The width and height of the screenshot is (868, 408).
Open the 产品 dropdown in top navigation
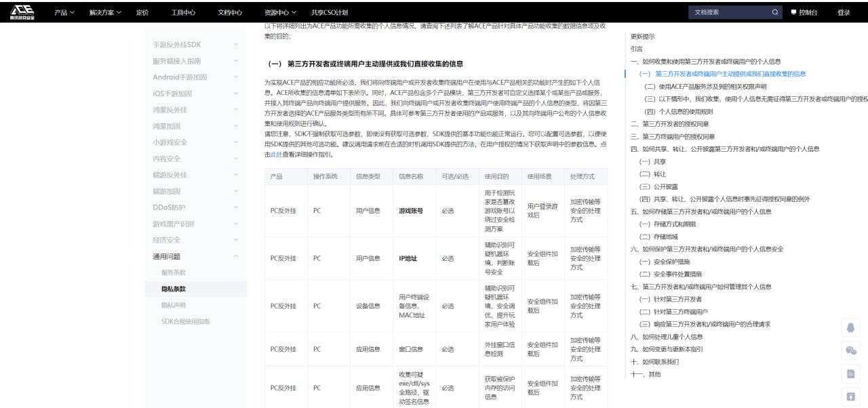pos(64,12)
